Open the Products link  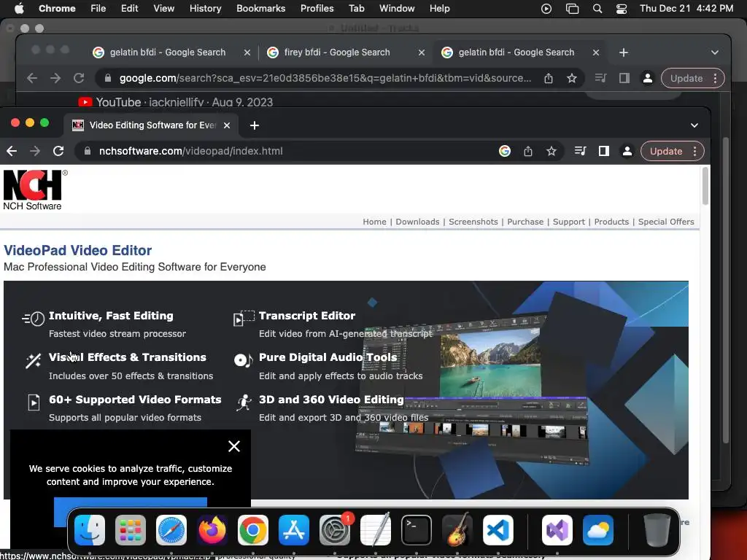(x=611, y=222)
